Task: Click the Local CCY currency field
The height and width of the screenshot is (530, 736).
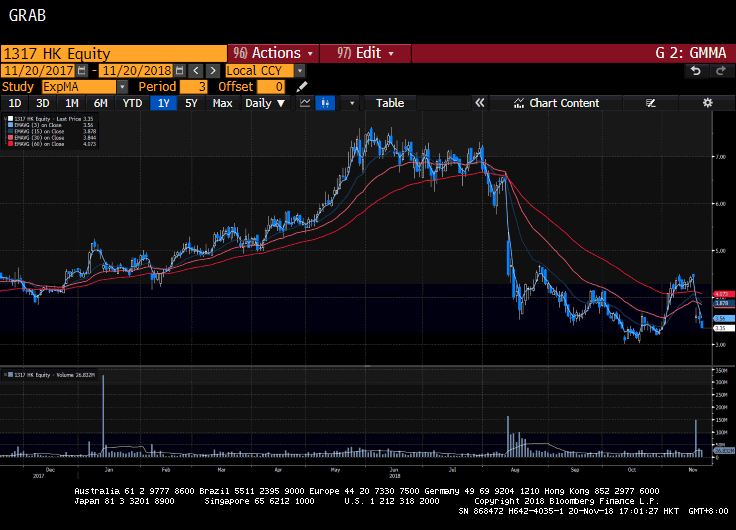Action: coord(260,71)
